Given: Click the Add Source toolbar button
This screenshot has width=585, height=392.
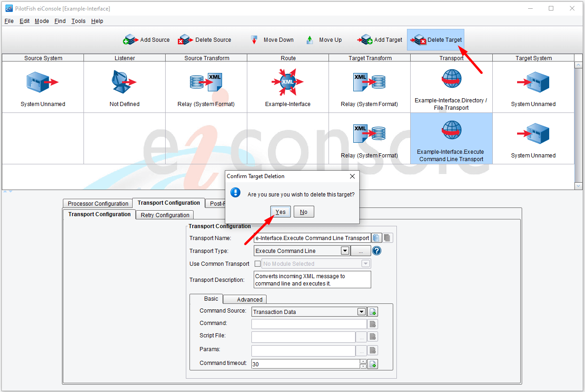Looking at the screenshot, I should (x=146, y=40).
